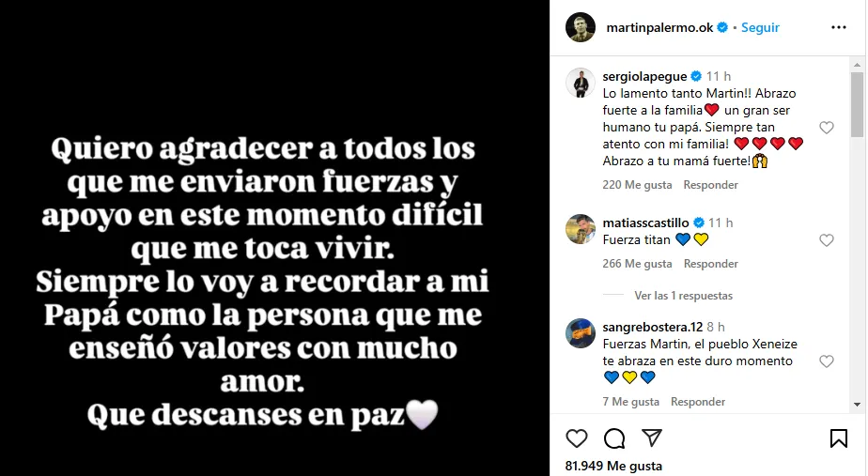View the 81.949 Me gusta likes list
The width and height of the screenshot is (868, 476).
[613, 466]
